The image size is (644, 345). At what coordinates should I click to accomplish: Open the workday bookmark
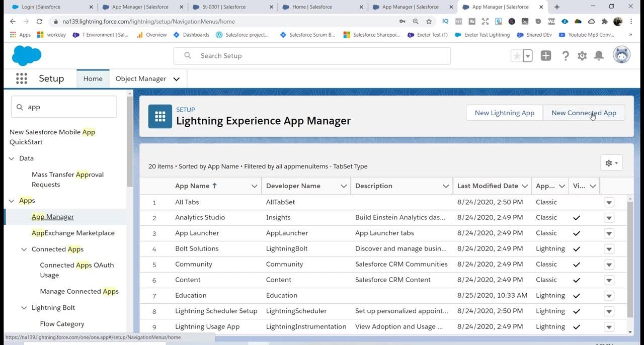pos(51,35)
